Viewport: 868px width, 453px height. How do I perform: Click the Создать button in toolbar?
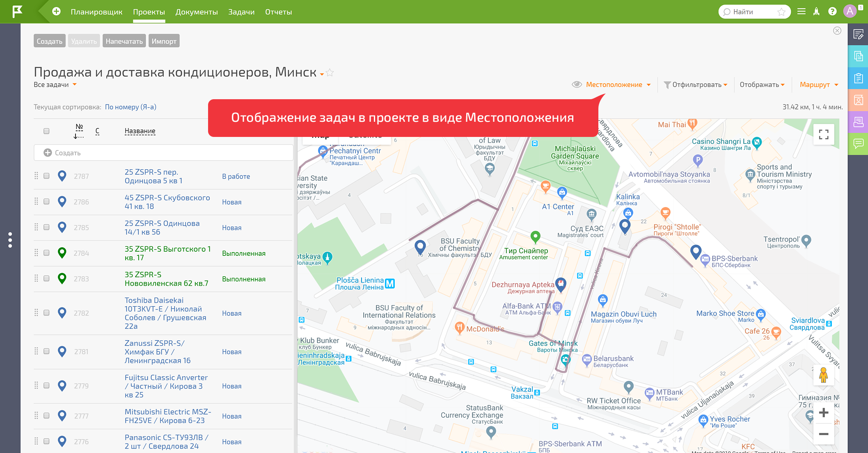[49, 41]
